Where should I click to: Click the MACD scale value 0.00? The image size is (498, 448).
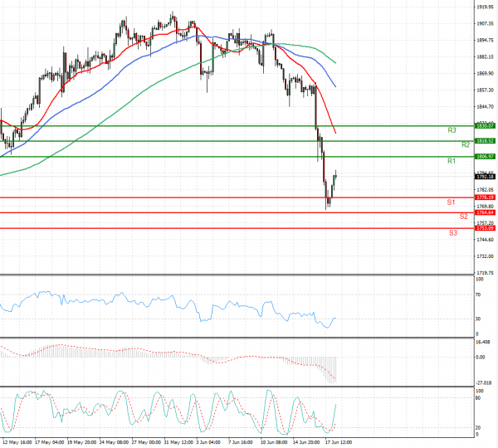tap(481, 358)
